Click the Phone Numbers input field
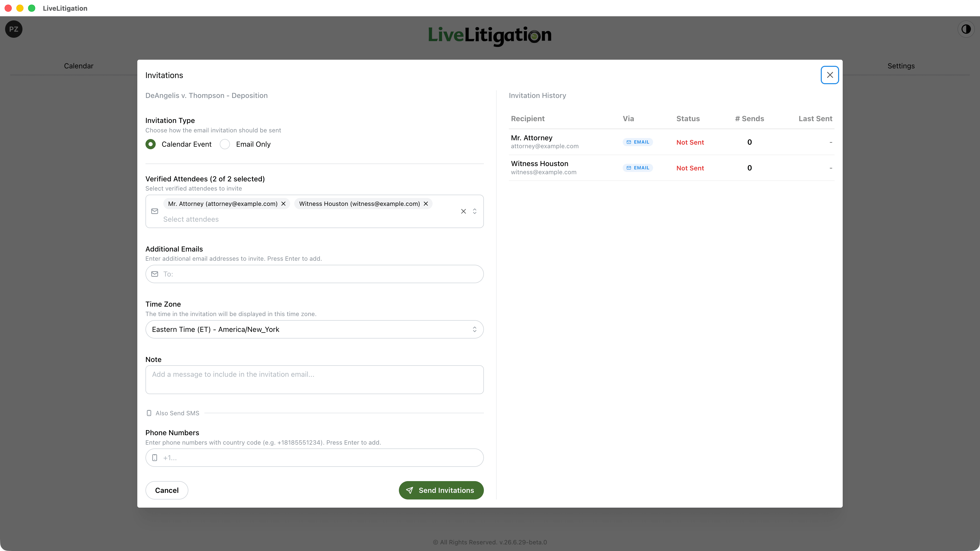This screenshot has width=980, height=551. tap(314, 458)
